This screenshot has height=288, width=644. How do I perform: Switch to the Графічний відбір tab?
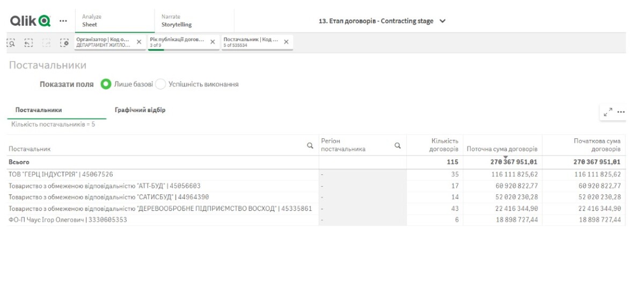tap(140, 110)
